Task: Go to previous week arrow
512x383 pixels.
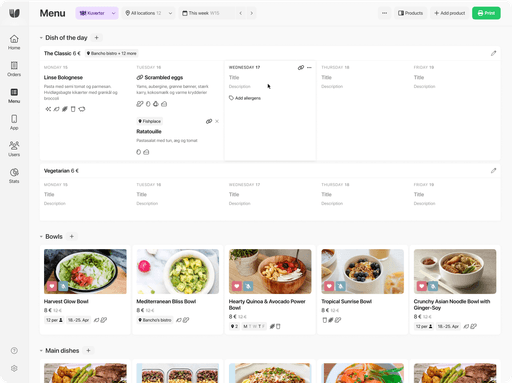Action: [x=241, y=13]
